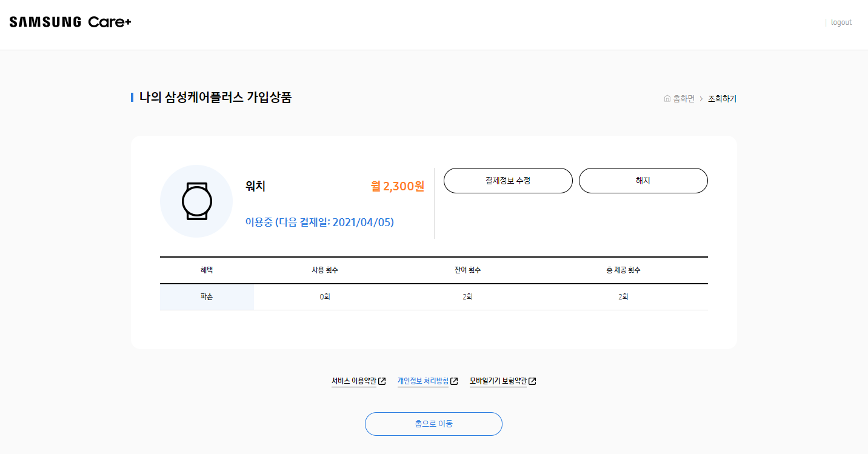The height and width of the screenshot is (454, 868).
Task: Click external link icon beside 서비스 이용약관
Action: [x=382, y=381]
